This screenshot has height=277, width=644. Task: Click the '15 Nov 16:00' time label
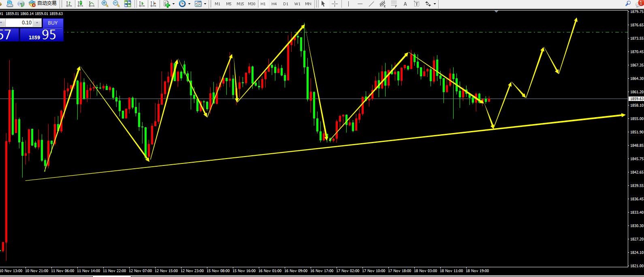pos(244,271)
